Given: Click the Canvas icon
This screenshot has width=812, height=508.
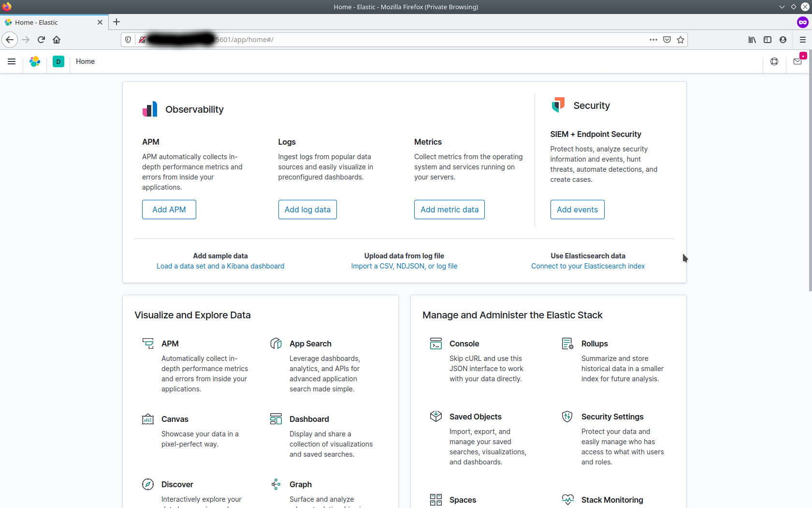Looking at the screenshot, I should coord(148,419).
